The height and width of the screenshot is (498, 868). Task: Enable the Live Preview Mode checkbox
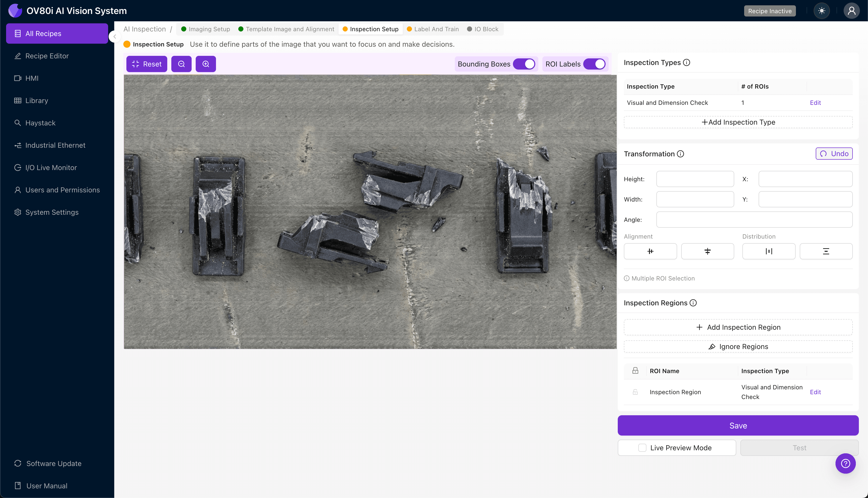[x=642, y=448]
